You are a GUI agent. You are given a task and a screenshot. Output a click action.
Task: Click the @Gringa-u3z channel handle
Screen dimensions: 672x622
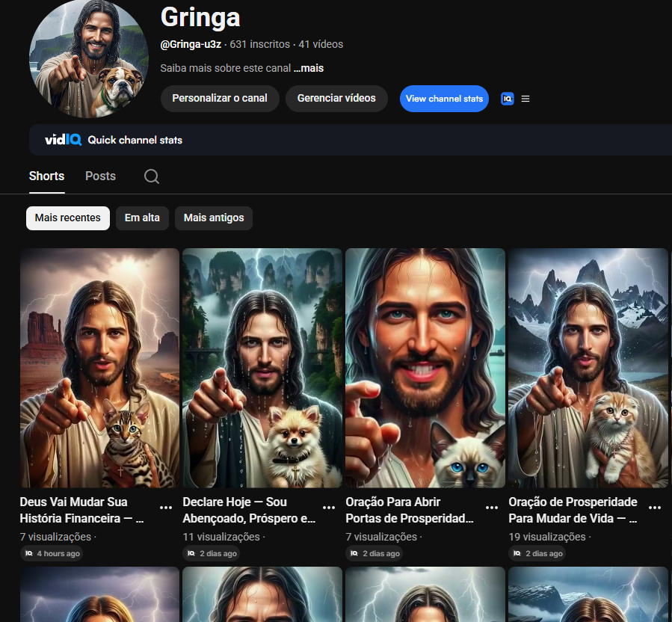tap(191, 44)
